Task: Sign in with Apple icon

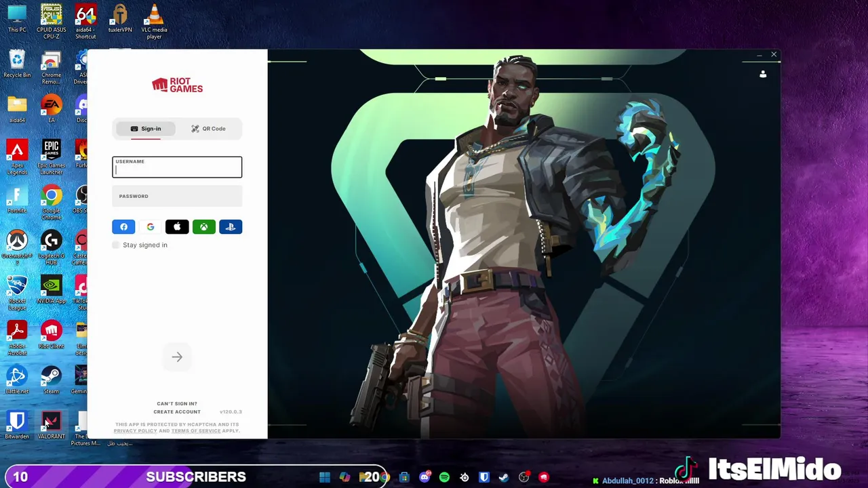Action: [x=177, y=227]
